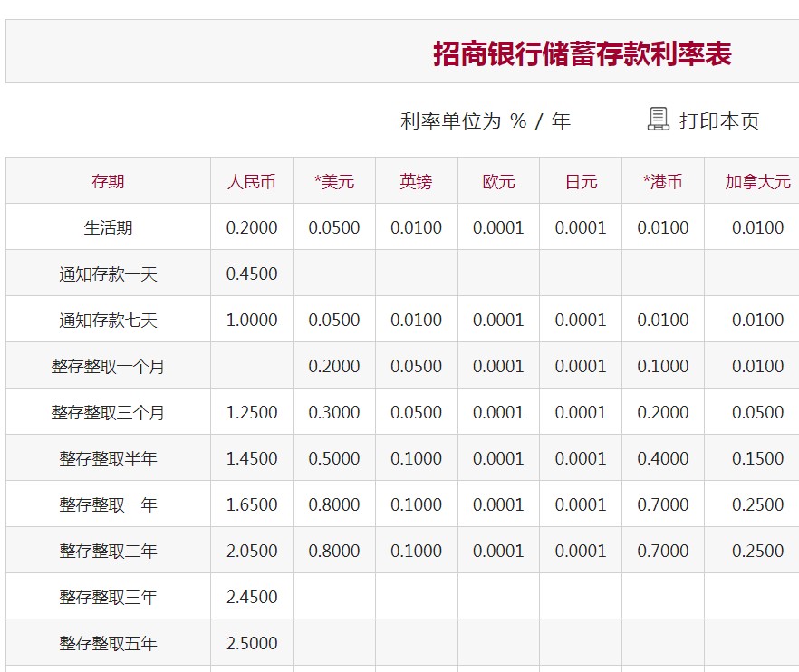This screenshot has width=799, height=672.
Task: Click 美元 rate 0.3000 for 整存整取三个月
Action: pos(334,412)
